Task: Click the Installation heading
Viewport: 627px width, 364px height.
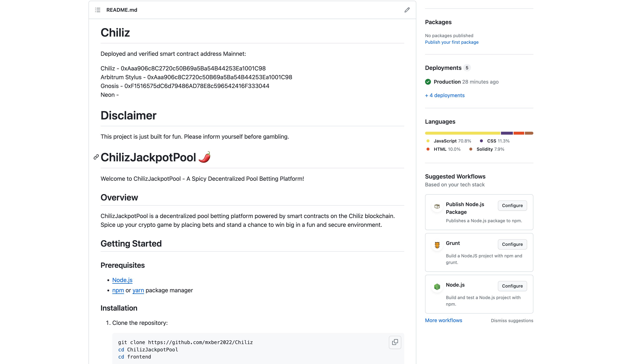Action: point(119,308)
